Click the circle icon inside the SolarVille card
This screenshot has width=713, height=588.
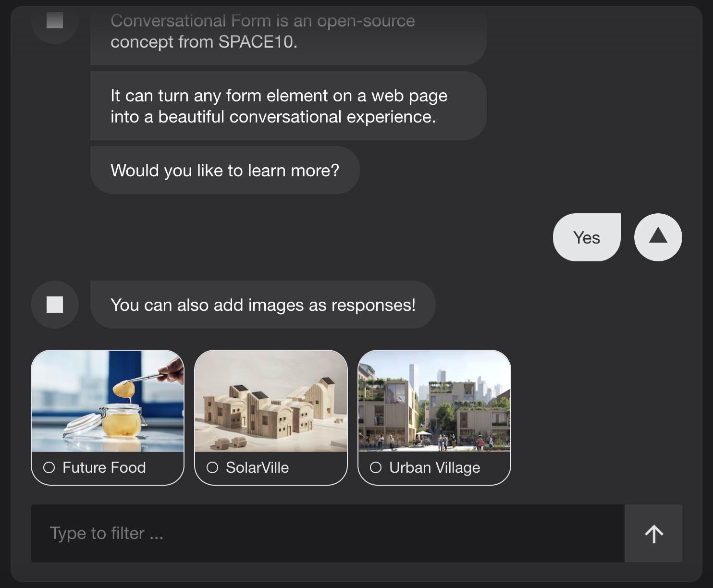click(212, 467)
